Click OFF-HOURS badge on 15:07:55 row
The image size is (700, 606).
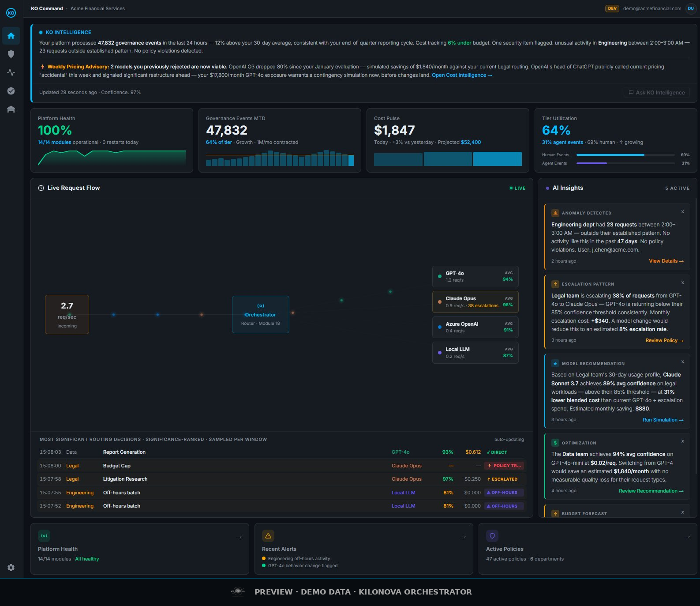pos(504,493)
